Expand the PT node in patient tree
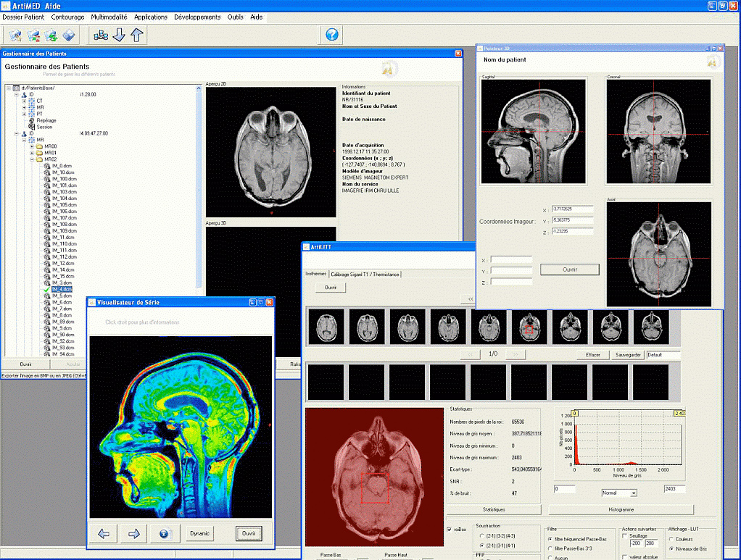Viewport: 741px width, 560px height. pyautogui.click(x=24, y=114)
